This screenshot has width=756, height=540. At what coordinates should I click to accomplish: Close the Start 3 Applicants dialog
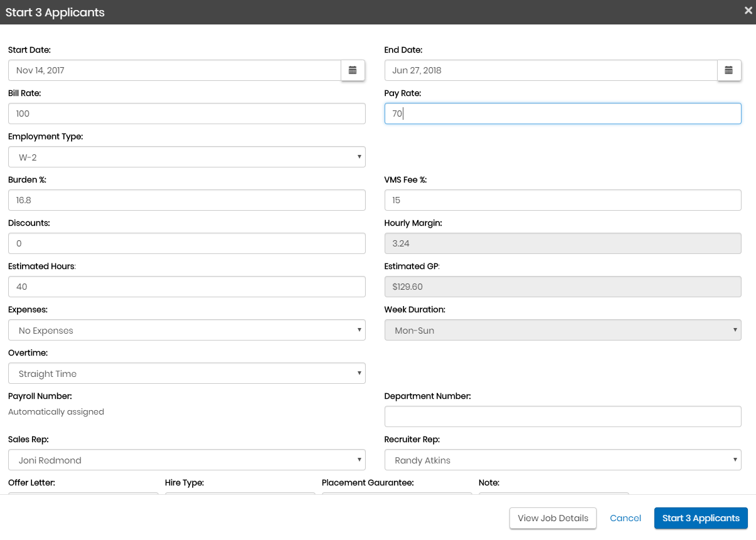point(748,11)
